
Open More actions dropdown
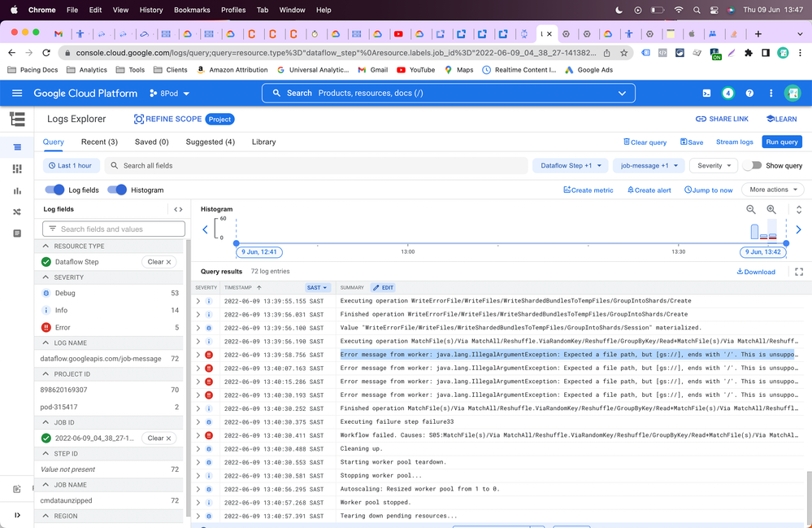click(x=773, y=190)
